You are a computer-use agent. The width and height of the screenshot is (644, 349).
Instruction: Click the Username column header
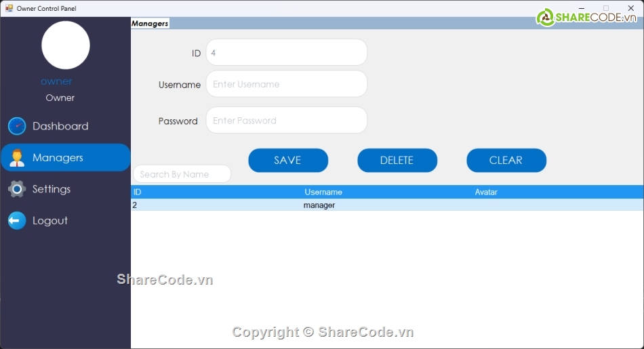[x=323, y=192]
